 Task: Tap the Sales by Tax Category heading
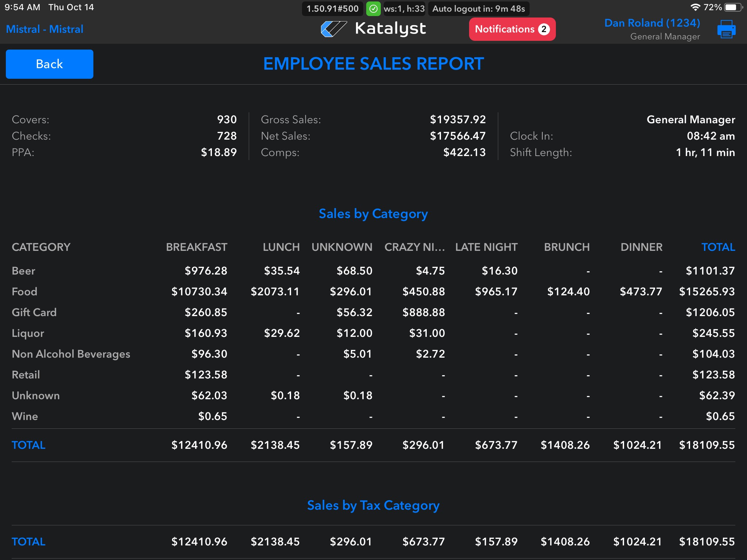point(373,505)
